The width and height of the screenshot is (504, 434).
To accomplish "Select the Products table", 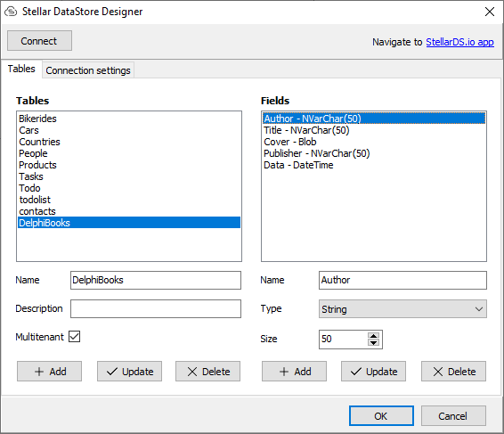I will [129, 165].
